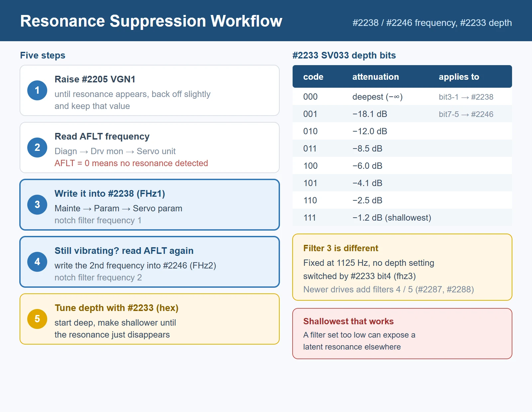
Task: Click the 'code' column header
Action: pyautogui.click(x=313, y=77)
